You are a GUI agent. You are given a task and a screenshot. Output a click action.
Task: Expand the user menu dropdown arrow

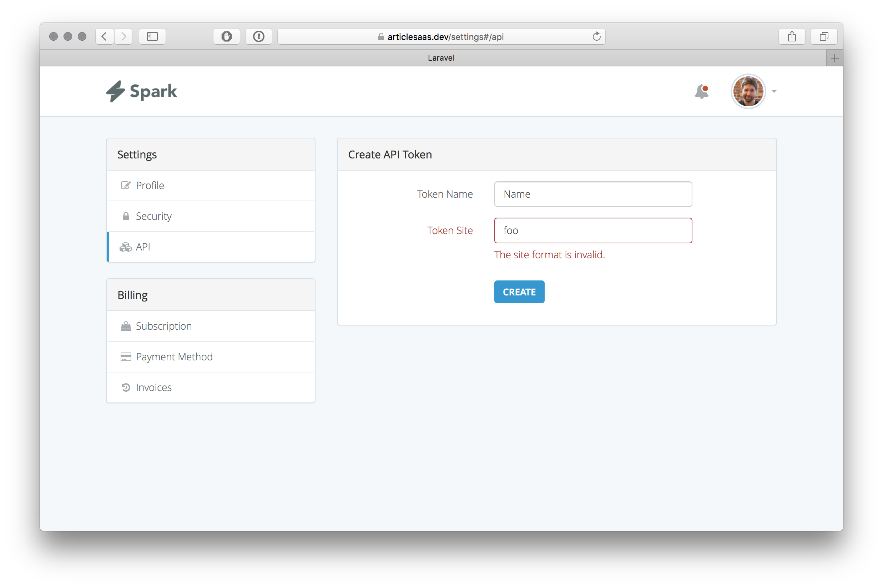point(774,91)
